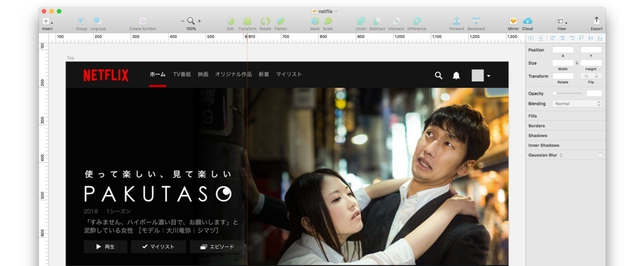Select the 新着 nav item
The height and width of the screenshot is (266, 644).
[x=264, y=74]
